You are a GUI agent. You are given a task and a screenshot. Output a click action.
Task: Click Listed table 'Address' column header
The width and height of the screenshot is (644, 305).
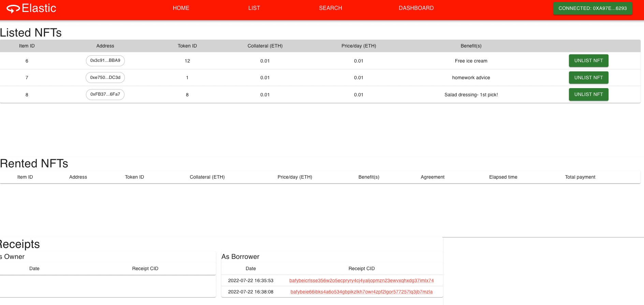(x=105, y=46)
